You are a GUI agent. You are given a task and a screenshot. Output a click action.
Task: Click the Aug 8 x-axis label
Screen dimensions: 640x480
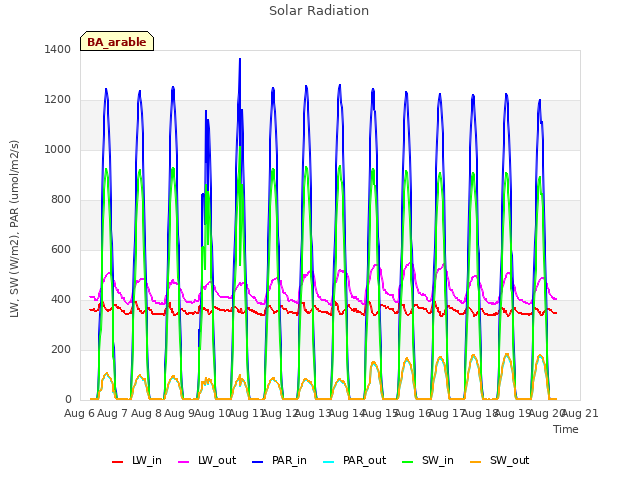click(146, 414)
